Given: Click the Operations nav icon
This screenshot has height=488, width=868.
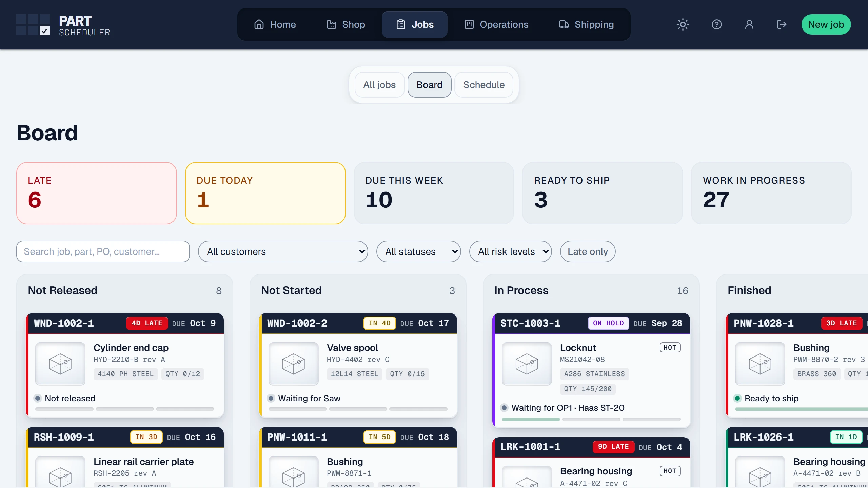Looking at the screenshot, I should click(x=469, y=24).
